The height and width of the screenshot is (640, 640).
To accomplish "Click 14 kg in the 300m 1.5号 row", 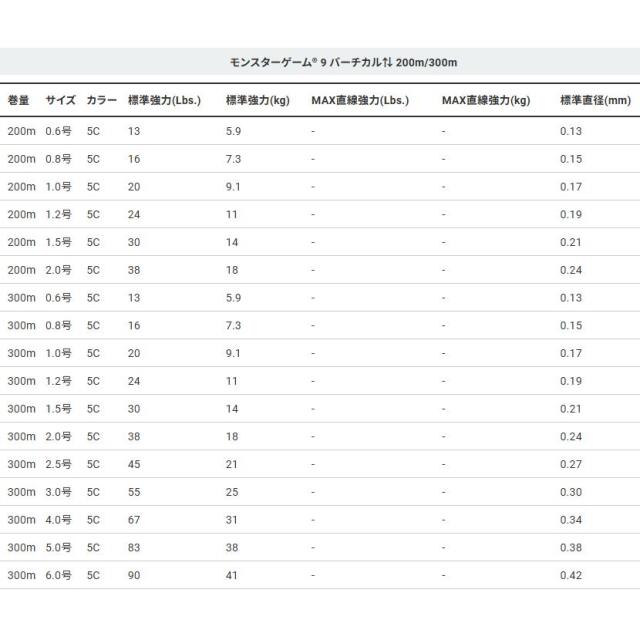I will click(x=232, y=409).
